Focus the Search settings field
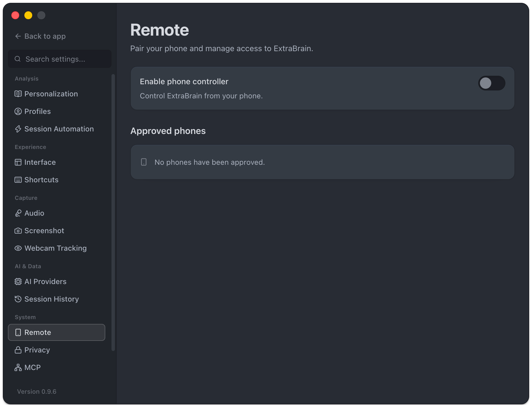The image size is (532, 407). [60, 59]
